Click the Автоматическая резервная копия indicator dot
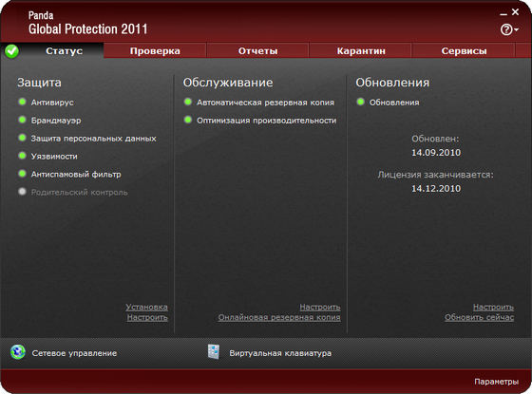The height and width of the screenshot is (394, 532). tap(188, 102)
